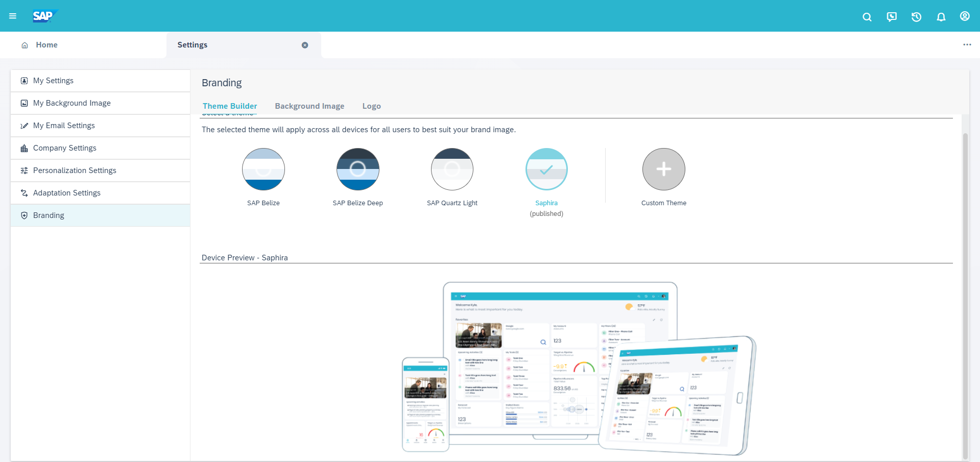Open the history clock icon
Image resolution: width=980 pixels, height=462 pixels.
916,17
